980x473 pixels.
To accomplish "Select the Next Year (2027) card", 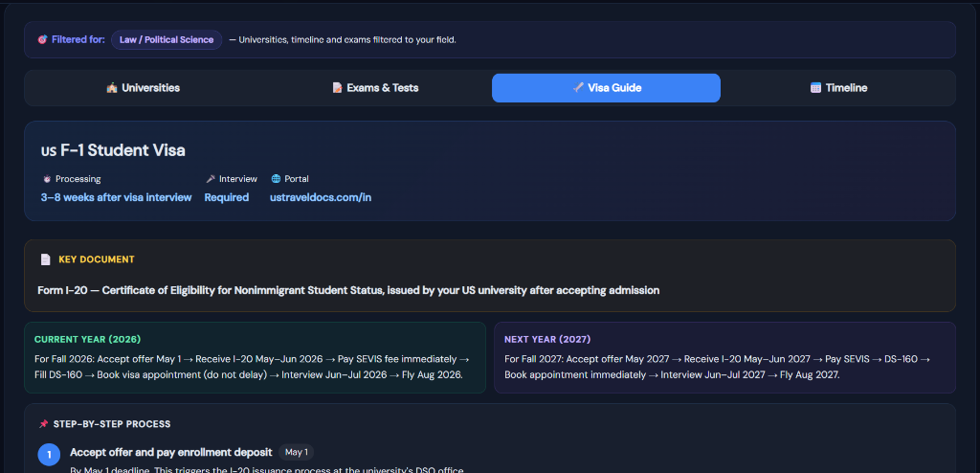I will coord(724,358).
